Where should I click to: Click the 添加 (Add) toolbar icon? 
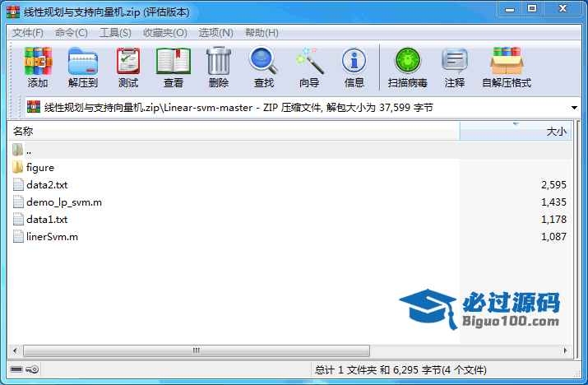[38, 61]
